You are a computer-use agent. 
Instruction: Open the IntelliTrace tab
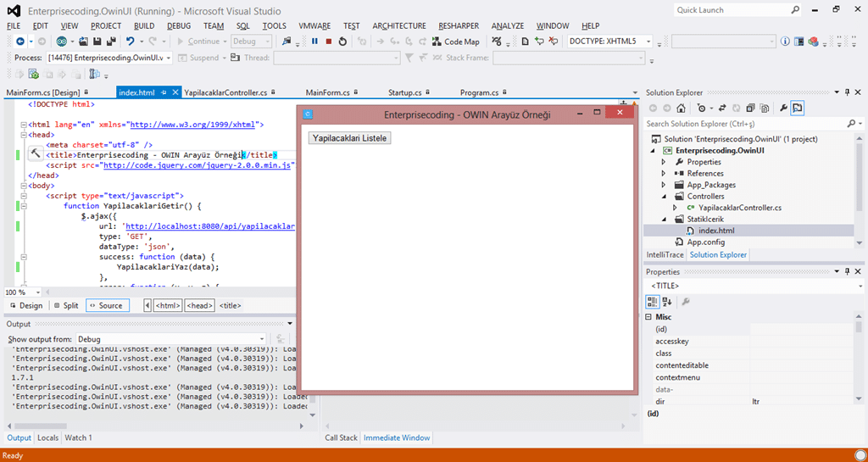[665, 254]
